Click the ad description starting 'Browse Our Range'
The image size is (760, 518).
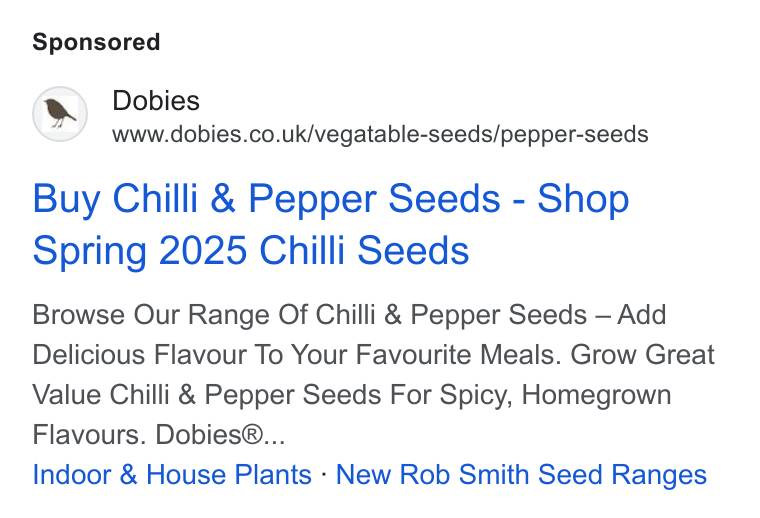click(373, 374)
